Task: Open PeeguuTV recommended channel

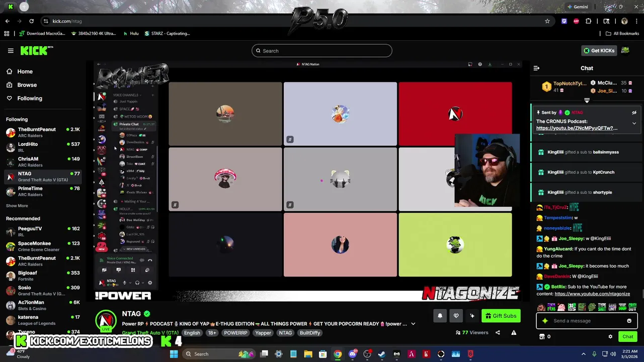Action: (43, 231)
